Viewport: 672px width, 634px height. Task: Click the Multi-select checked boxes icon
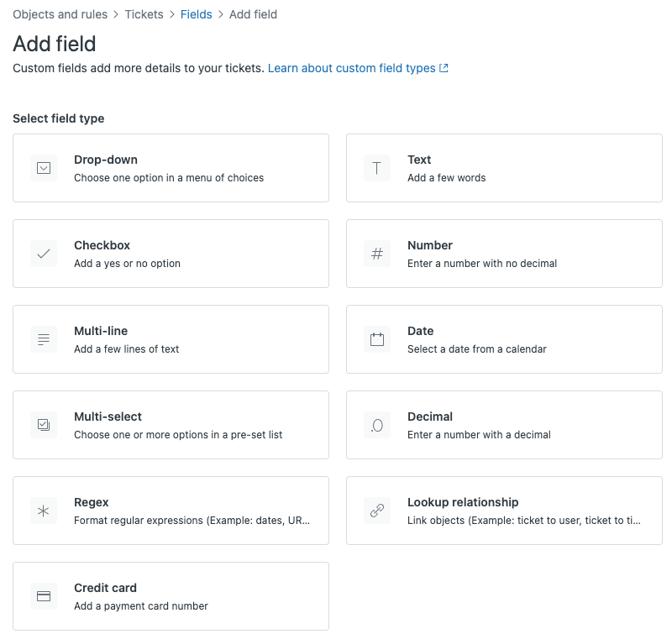pyautogui.click(x=44, y=425)
